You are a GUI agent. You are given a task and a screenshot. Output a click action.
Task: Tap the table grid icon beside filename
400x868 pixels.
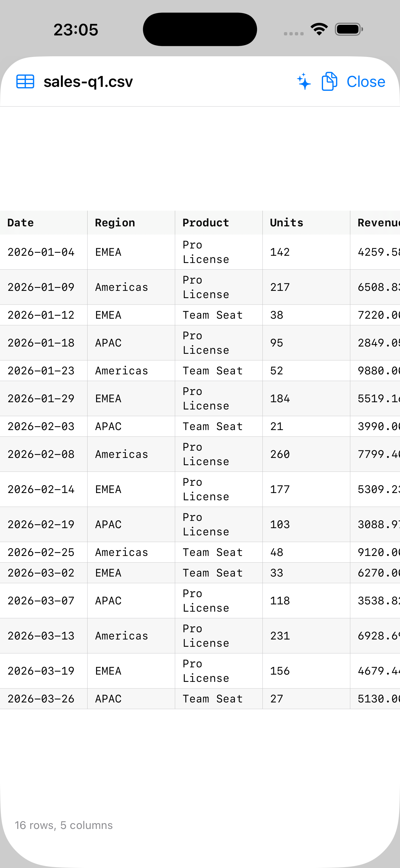pos(25,81)
